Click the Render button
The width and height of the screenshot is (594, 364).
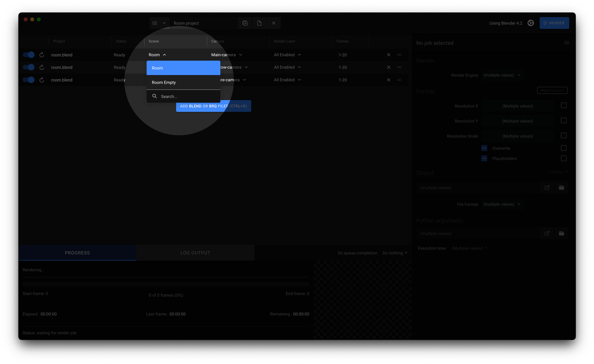554,23
